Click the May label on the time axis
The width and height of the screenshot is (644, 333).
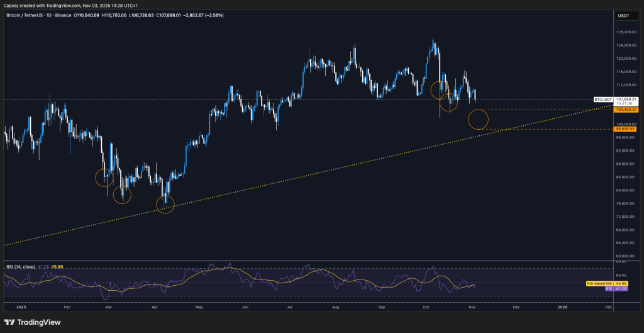(199, 307)
